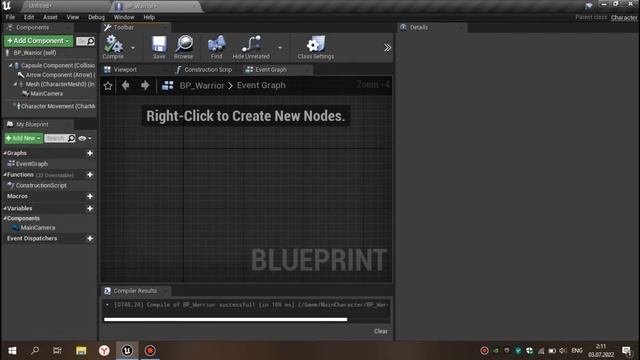
Task: Click BP_Warrior in the graph breadcrumb
Action: point(202,85)
